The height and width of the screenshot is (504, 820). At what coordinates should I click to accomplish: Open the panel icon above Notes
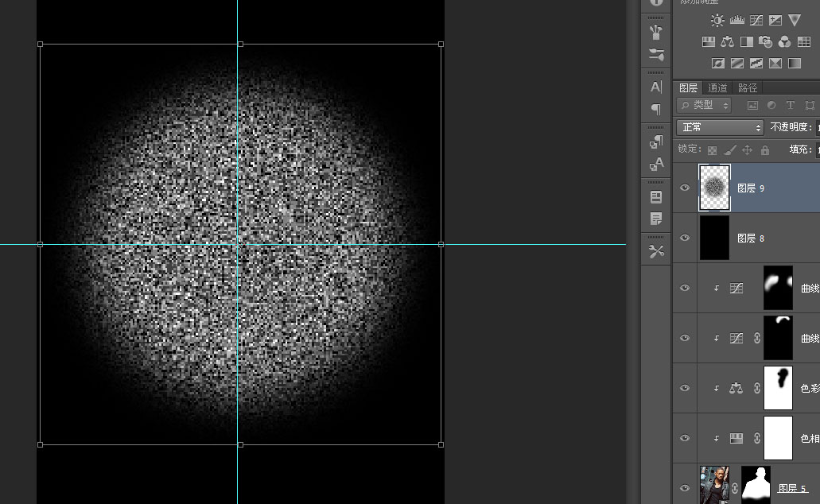click(x=656, y=196)
